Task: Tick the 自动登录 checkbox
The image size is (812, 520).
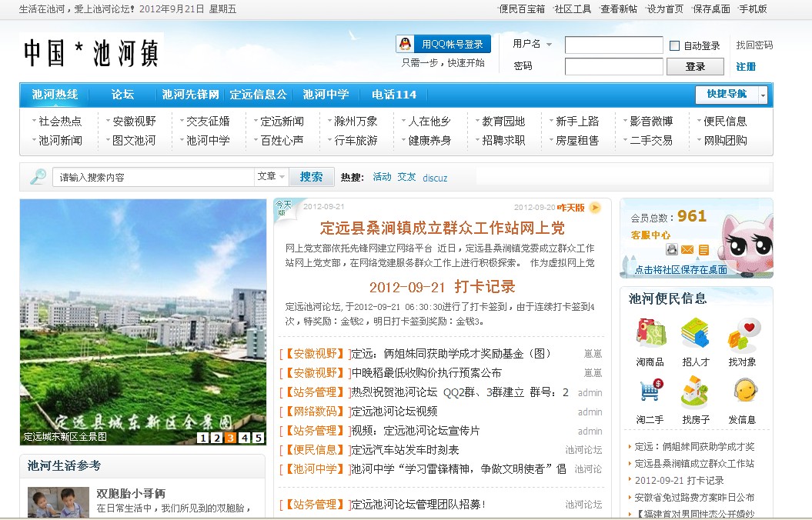Action: coord(674,45)
